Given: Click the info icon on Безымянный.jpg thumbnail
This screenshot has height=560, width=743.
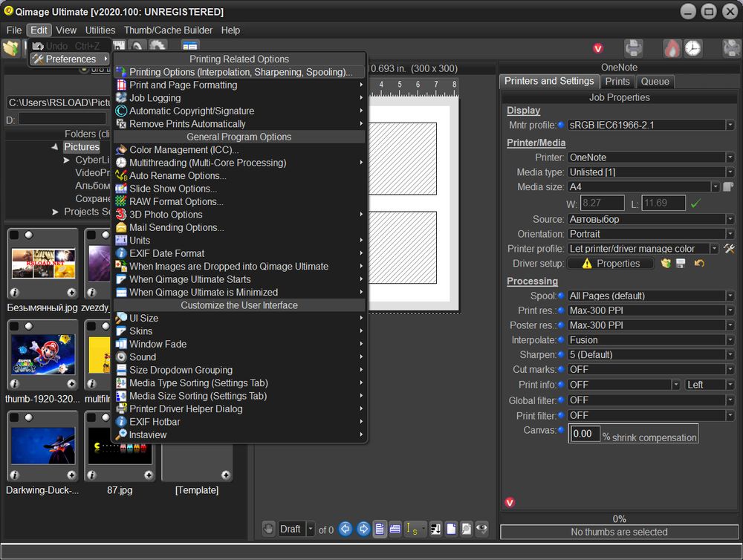Looking at the screenshot, I should click(14, 292).
